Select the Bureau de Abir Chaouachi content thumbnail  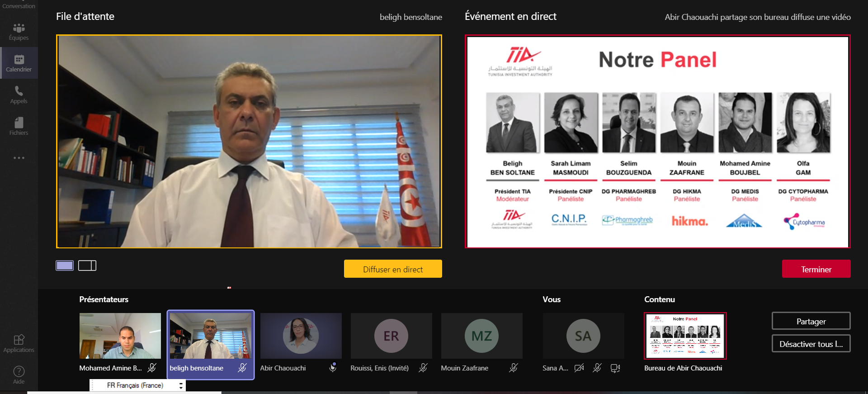(685, 336)
